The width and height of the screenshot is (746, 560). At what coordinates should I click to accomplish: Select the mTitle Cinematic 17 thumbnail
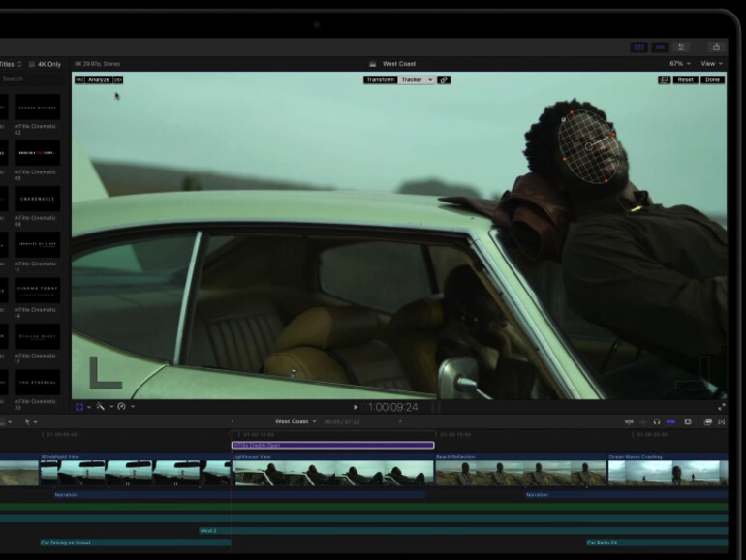[37, 336]
